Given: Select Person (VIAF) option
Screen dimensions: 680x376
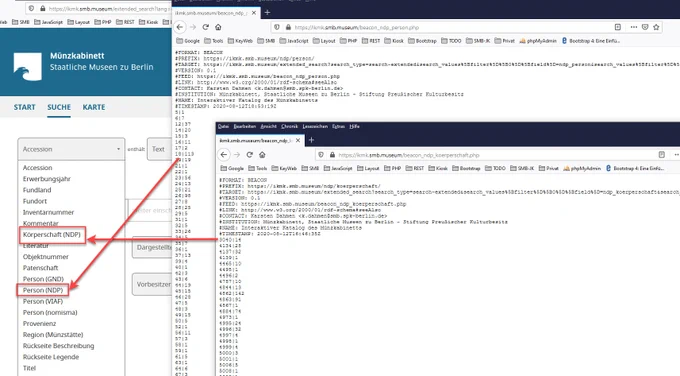Looking at the screenshot, I should [42, 301].
